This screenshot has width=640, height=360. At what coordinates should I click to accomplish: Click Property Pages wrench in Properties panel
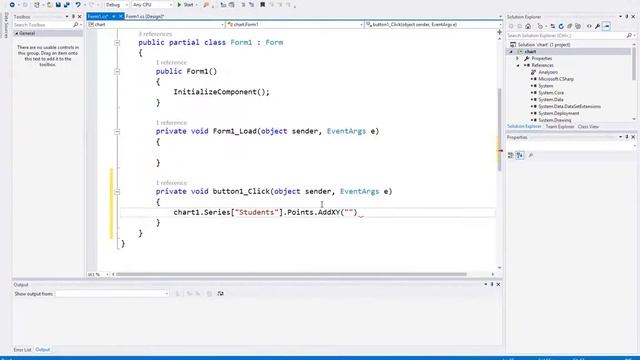[x=531, y=156]
